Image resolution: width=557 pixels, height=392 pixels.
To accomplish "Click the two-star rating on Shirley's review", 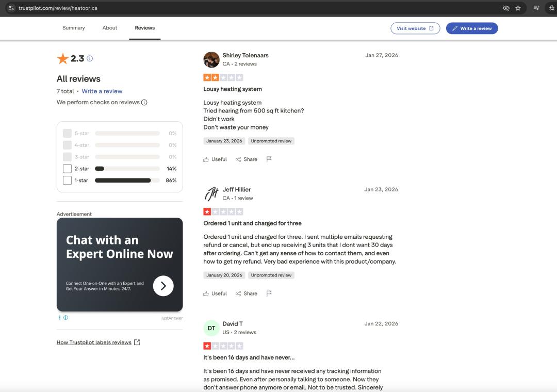I will pyautogui.click(x=223, y=77).
